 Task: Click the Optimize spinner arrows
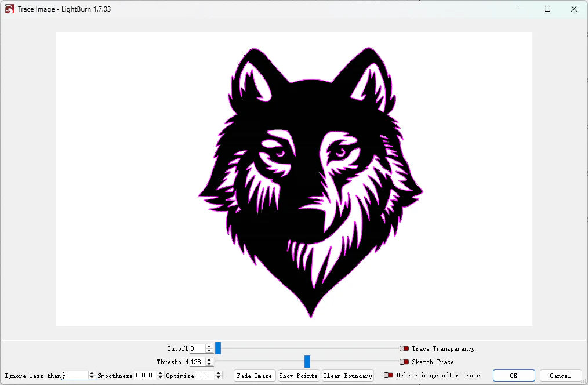click(218, 376)
